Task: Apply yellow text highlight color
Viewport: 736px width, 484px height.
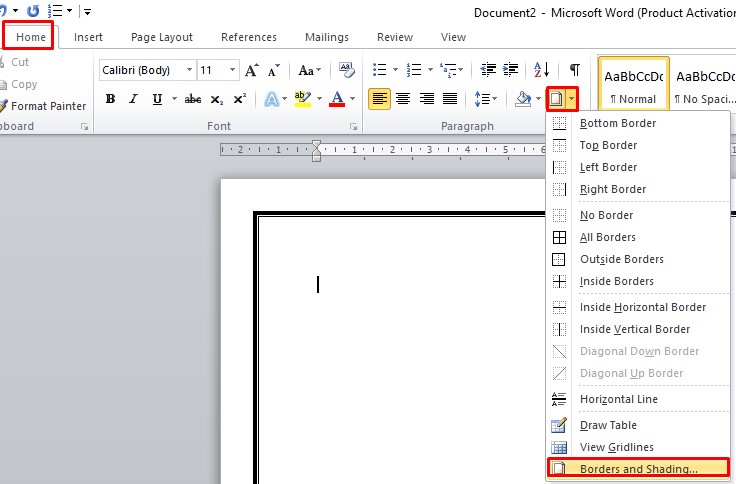Action: [303, 99]
